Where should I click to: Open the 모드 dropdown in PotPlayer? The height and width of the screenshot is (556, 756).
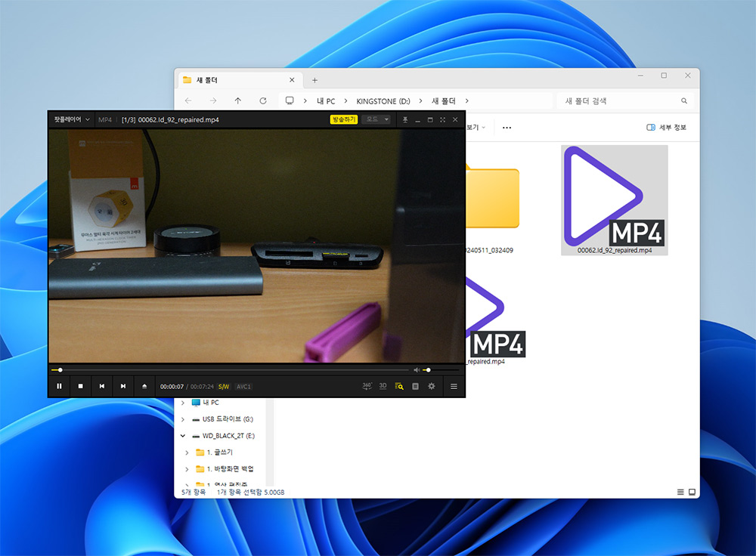tap(376, 119)
